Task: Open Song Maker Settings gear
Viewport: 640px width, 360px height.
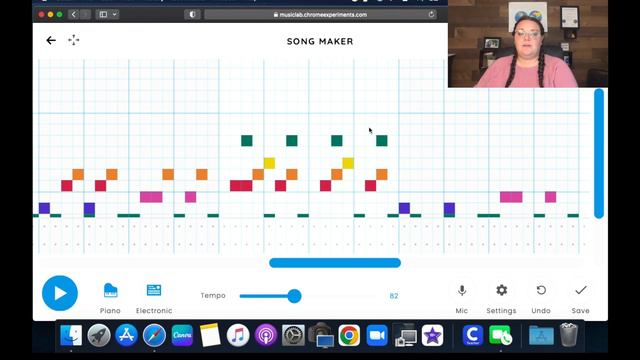Action: (x=501, y=290)
